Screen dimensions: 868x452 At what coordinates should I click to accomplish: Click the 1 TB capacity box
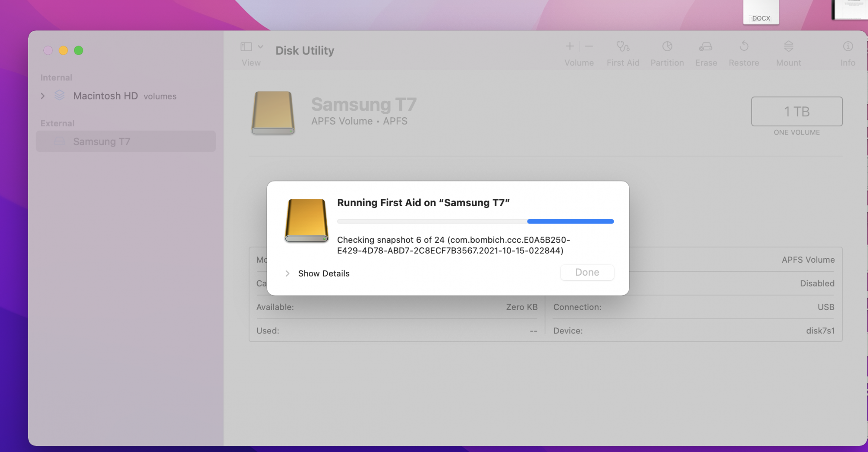pyautogui.click(x=797, y=112)
